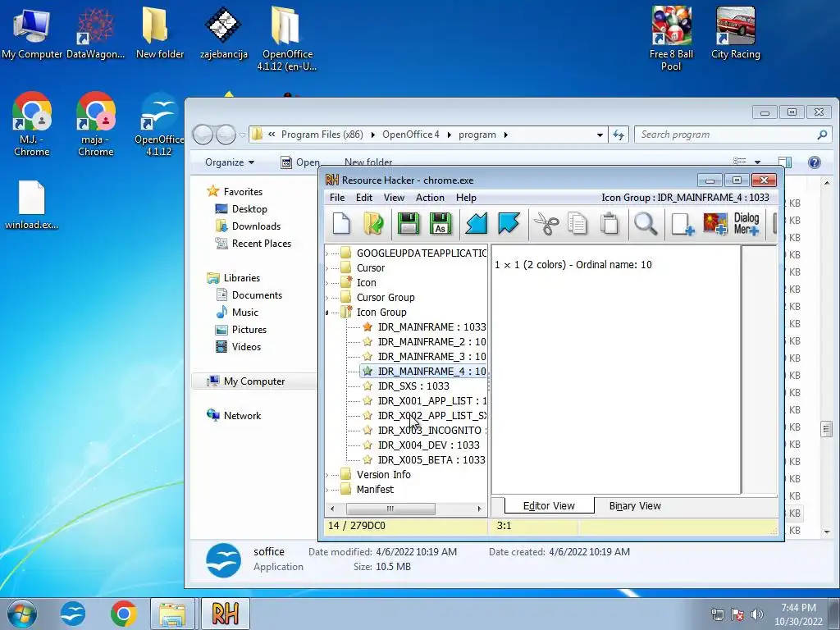
Task: Select the zajebancija desktop icon
Action: [223, 34]
